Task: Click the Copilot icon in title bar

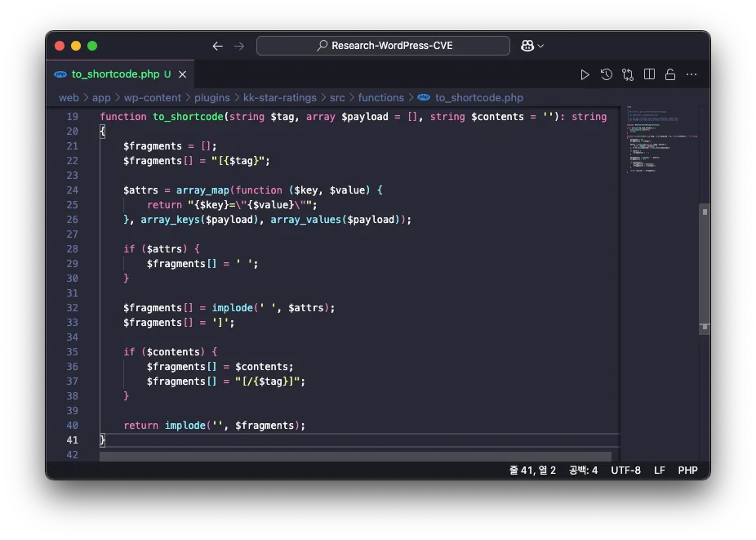Action: pos(528,46)
